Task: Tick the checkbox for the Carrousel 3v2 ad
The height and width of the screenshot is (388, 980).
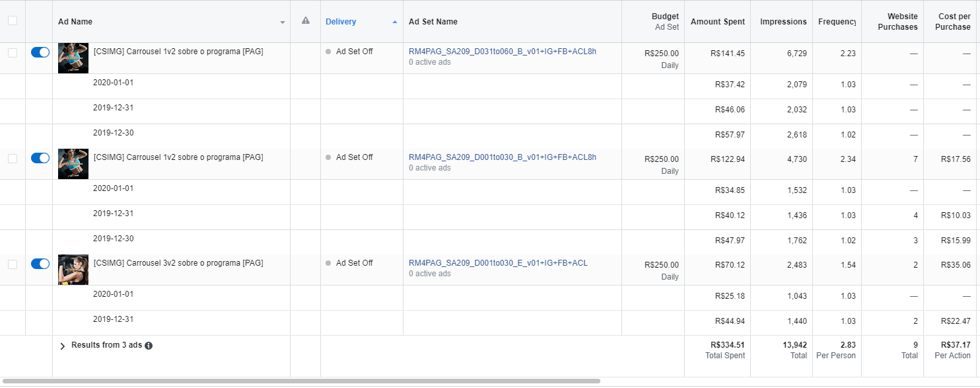Action: (x=13, y=264)
